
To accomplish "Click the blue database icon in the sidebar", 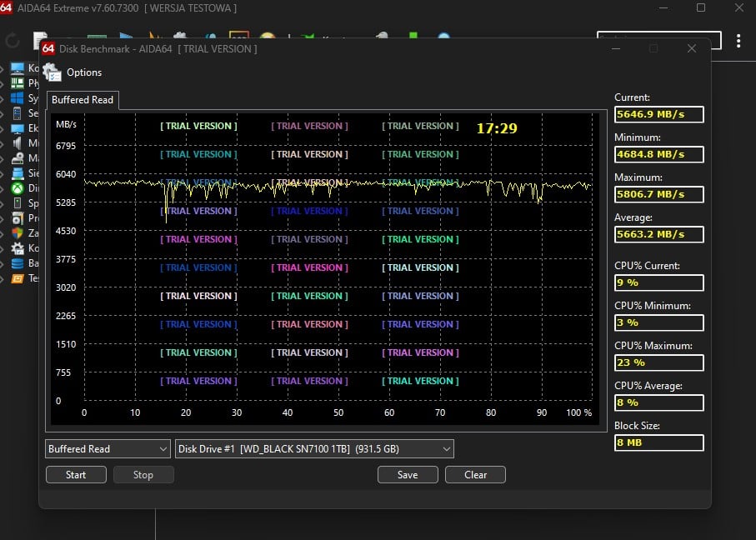I will point(17,263).
